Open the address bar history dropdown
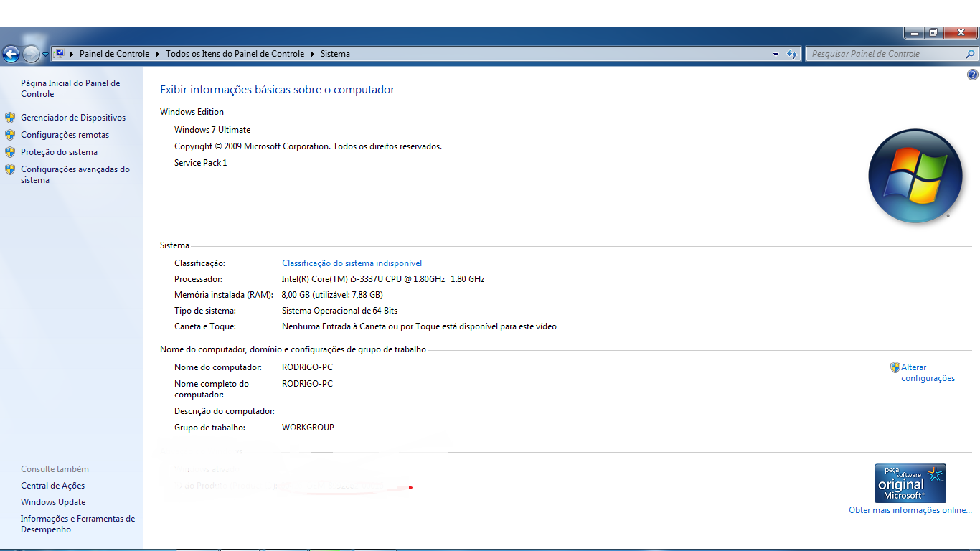This screenshot has width=980, height=551. click(x=776, y=54)
